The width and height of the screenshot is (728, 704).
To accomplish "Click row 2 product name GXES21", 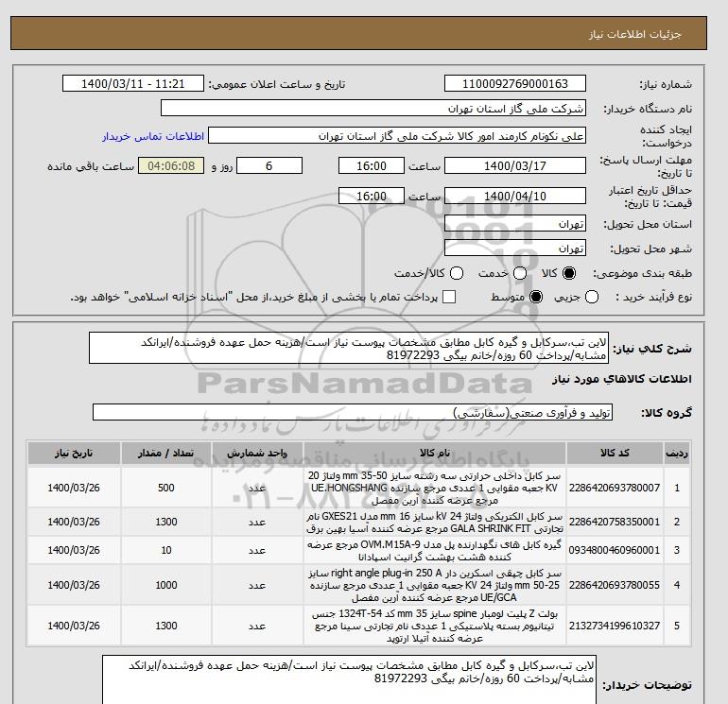I will tap(435, 522).
